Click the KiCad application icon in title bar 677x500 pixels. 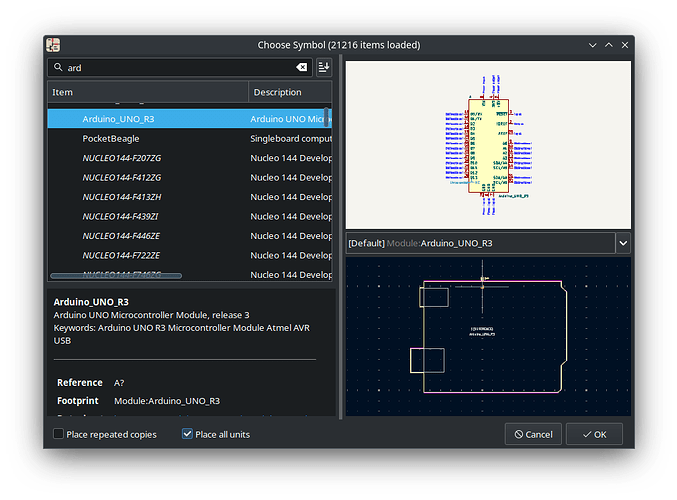pos(53,45)
